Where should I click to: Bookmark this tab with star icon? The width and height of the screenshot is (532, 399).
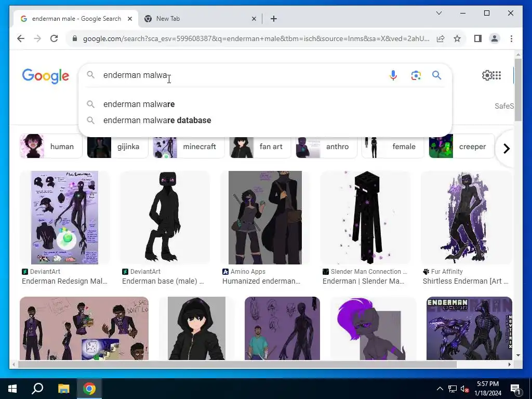(457, 38)
